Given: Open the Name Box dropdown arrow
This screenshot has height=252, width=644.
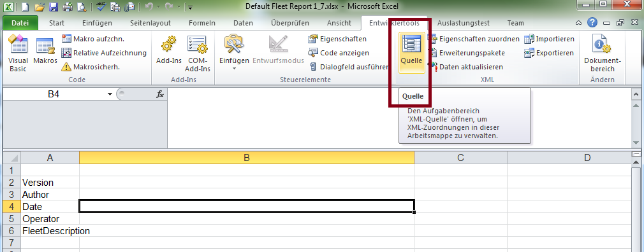Looking at the screenshot, I should point(110,94).
